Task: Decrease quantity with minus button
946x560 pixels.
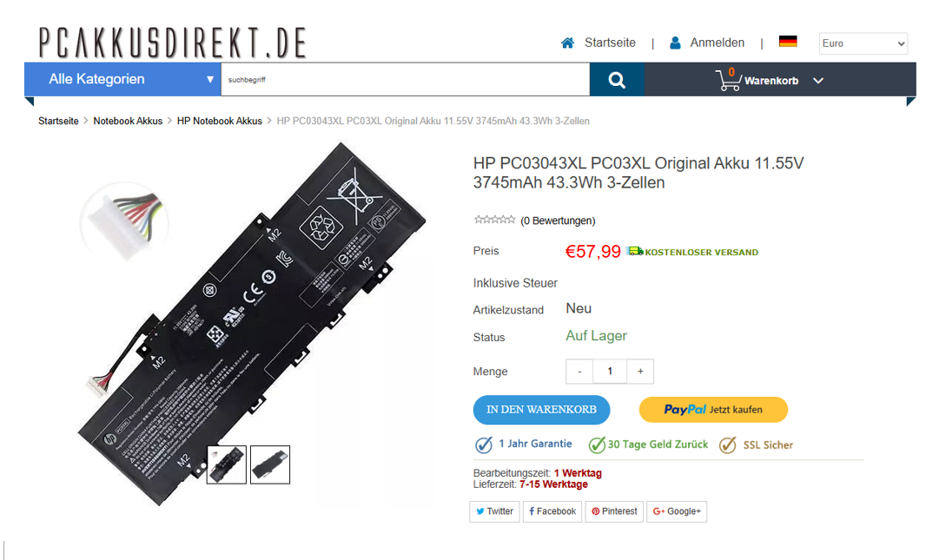Action: (579, 372)
